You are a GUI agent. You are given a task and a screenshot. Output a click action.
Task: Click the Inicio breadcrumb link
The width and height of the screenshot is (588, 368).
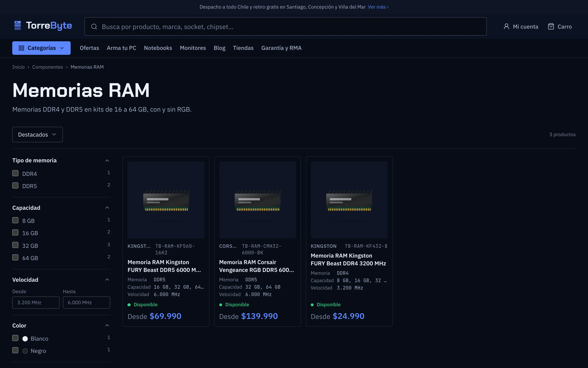click(x=18, y=67)
